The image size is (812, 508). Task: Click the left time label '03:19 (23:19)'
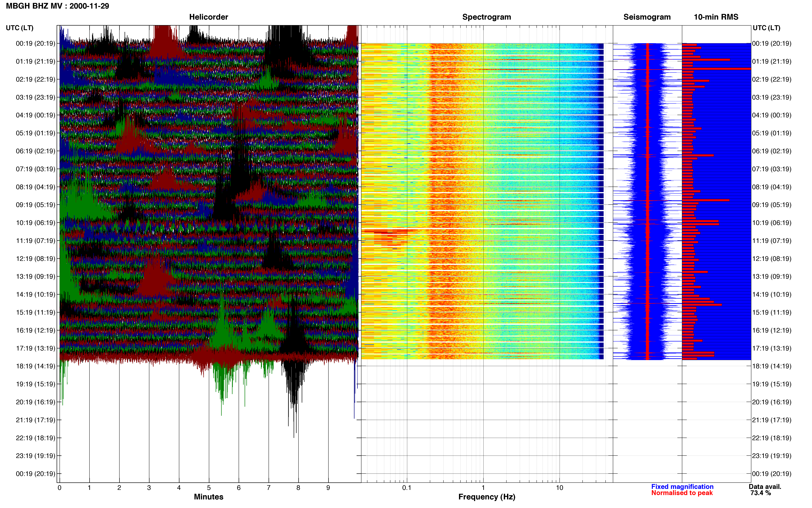coord(36,97)
